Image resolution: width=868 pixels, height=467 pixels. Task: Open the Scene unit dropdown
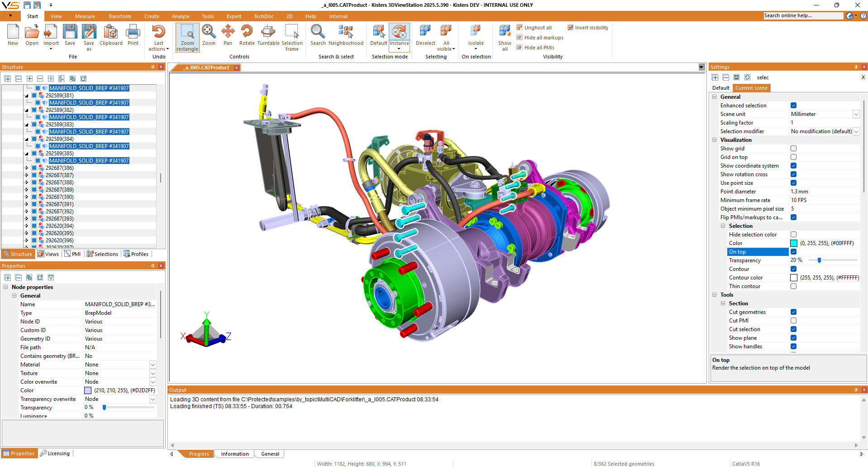[856, 114]
